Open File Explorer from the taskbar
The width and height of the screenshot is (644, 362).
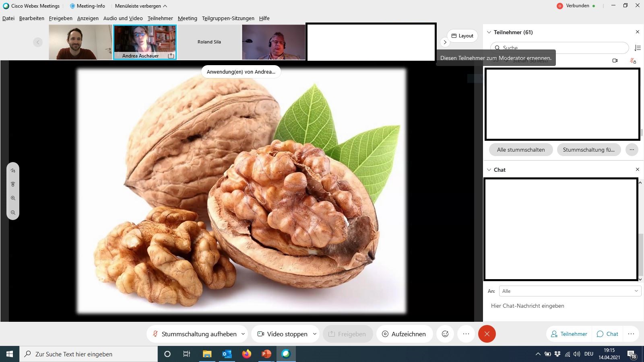(x=207, y=354)
